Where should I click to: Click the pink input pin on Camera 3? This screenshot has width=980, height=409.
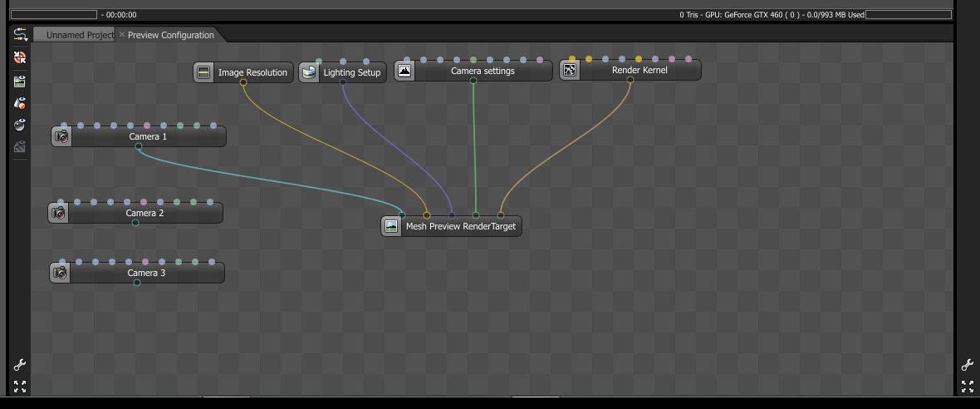[x=145, y=262]
